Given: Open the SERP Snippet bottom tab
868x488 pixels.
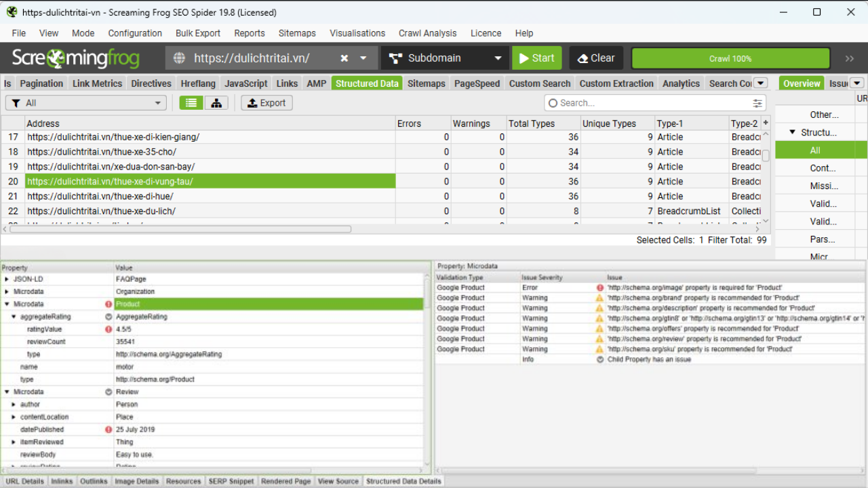Looking at the screenshot, I should point(231,481).
